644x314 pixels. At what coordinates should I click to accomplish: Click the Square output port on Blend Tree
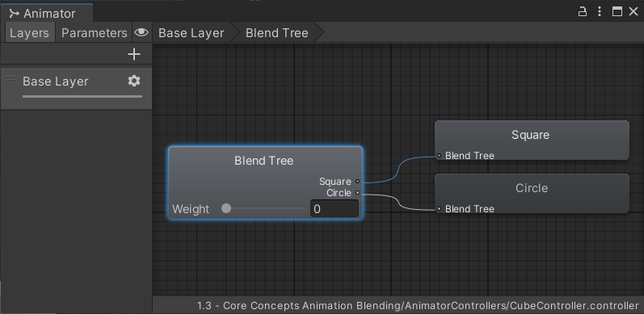tap(357, 181)
